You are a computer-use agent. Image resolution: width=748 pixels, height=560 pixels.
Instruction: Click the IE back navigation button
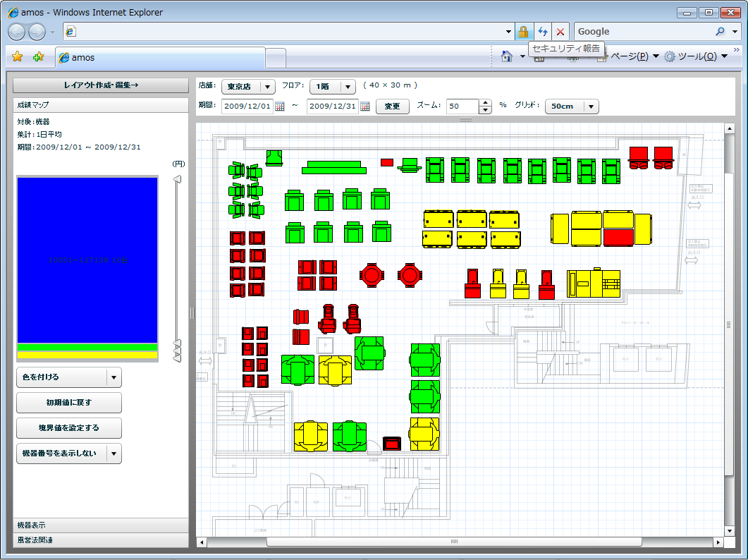(17, 32)
